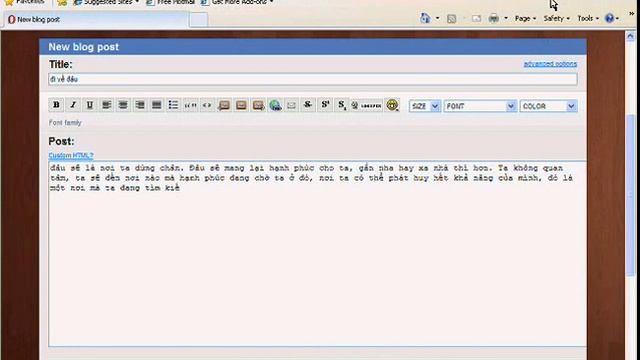The width and height of the screenshot is (640, 360).
Task: Click the blue Help icon in command bar
Action: click(x=609, y=18)
